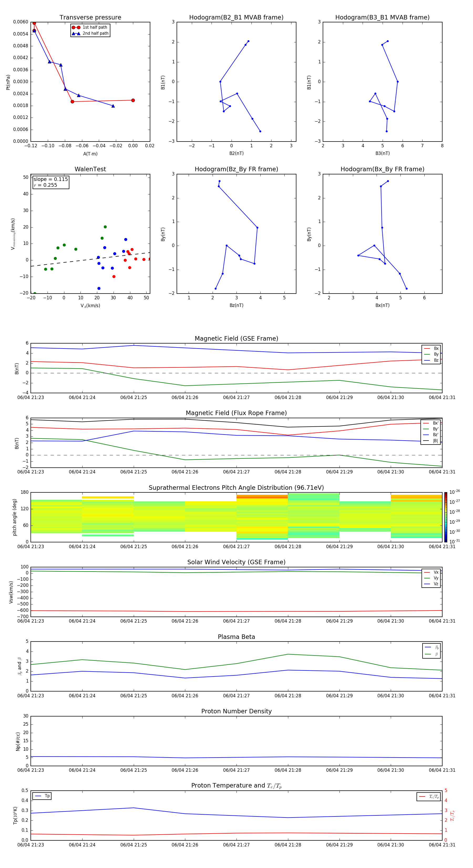
Task: Click the '1st half path' legend entry
Action: click(90, 27)
